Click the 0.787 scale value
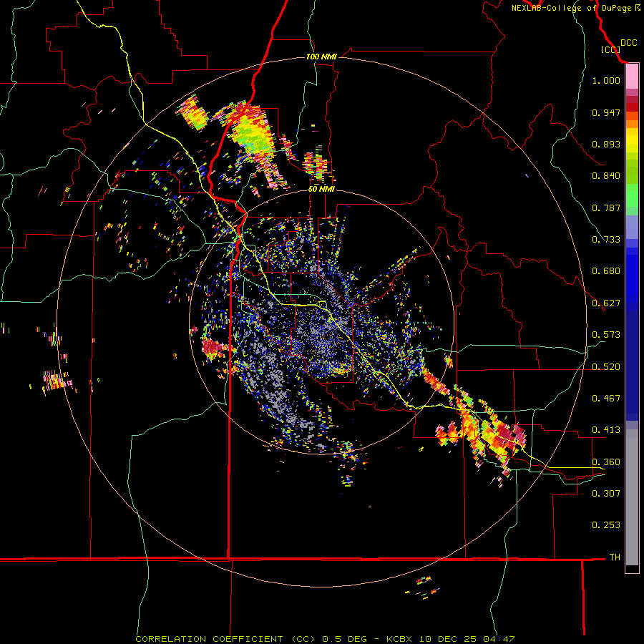The image size is (644, 644). point(606,208)
